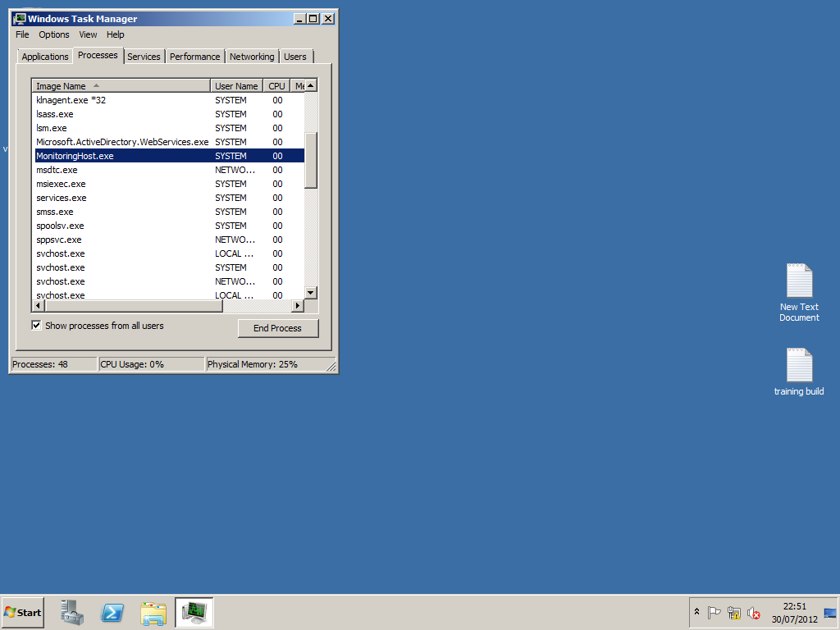Image resolution: width=840 pixels, height=630 pixels.
Task: Click the End Process button
Action: pos(278,328)
